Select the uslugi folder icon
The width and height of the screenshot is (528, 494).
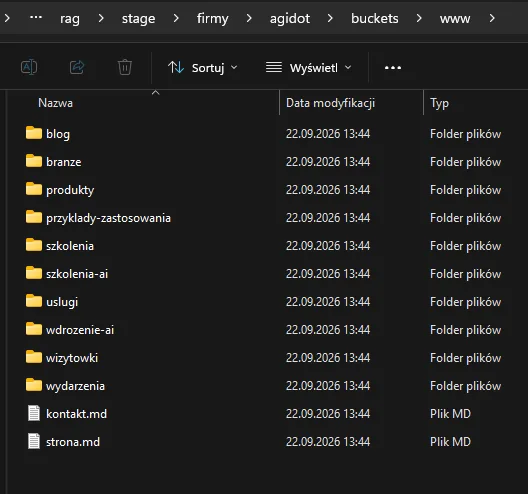click(x=34, y=300)
